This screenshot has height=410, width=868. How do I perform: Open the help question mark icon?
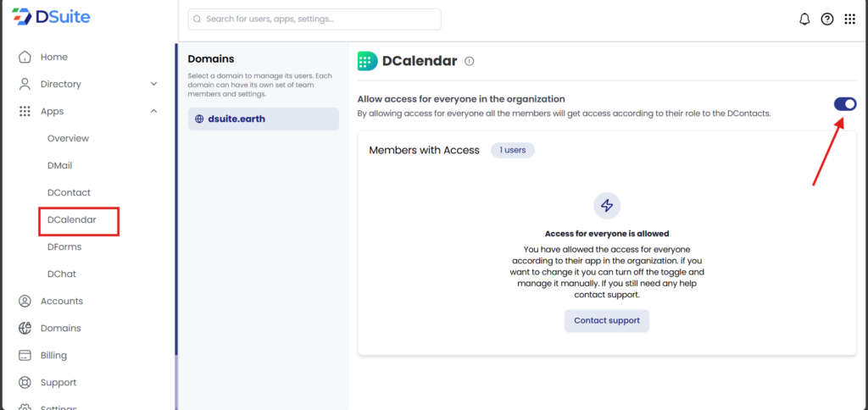coord(827,19)
